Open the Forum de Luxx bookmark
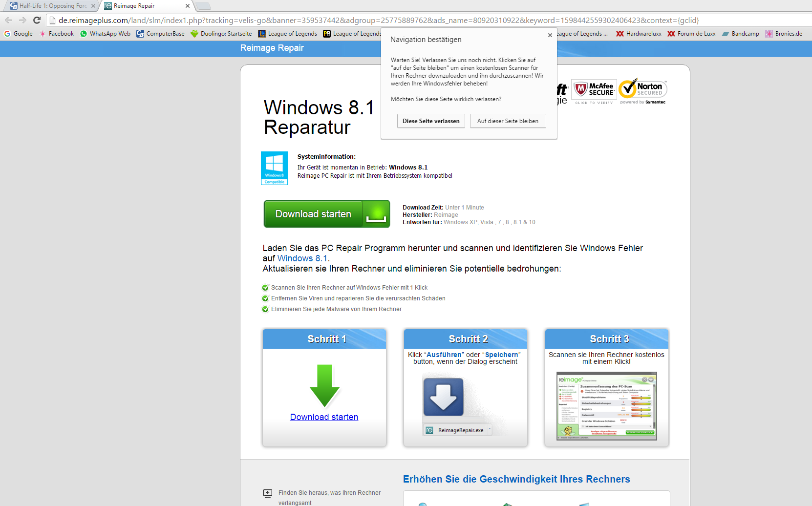 coord(691,34)
